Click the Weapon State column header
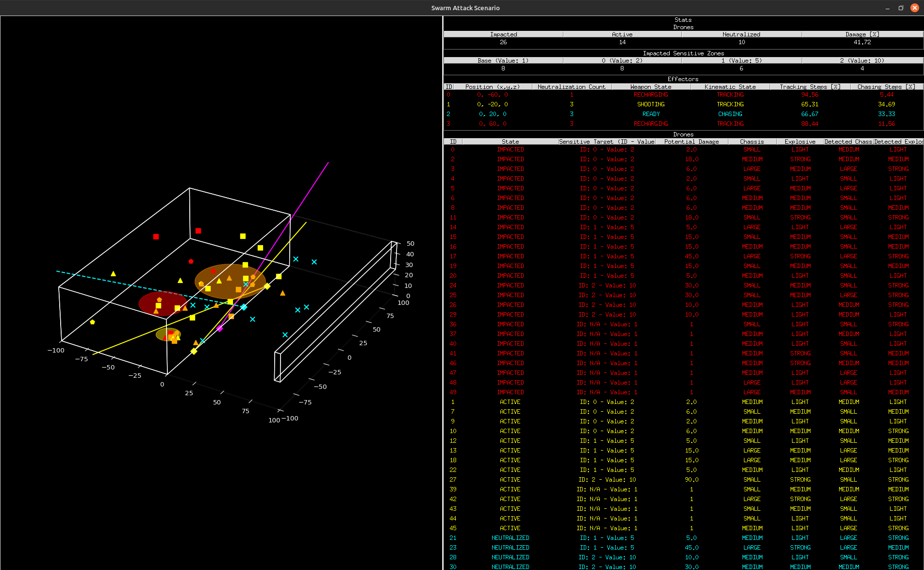 (650, 87)
